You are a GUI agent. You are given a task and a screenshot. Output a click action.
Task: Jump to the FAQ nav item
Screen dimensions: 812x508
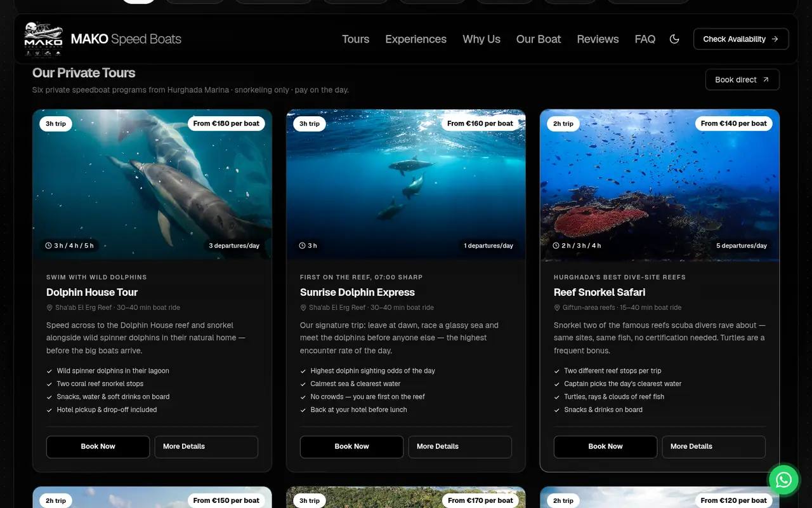645,39
